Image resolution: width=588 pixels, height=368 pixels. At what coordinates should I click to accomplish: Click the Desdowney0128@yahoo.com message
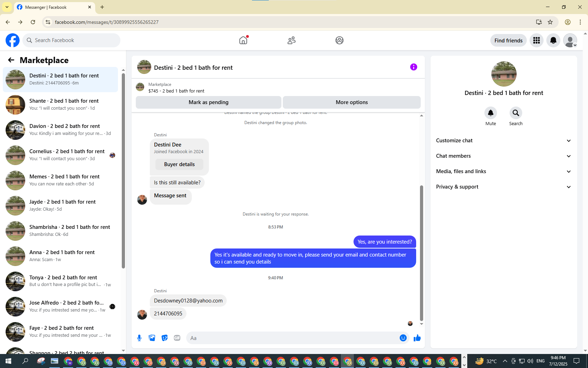(188, 301)
